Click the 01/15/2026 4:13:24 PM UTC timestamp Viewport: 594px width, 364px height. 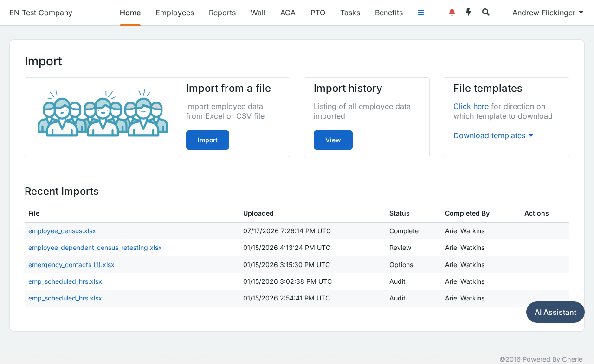(x=287, y=248)
